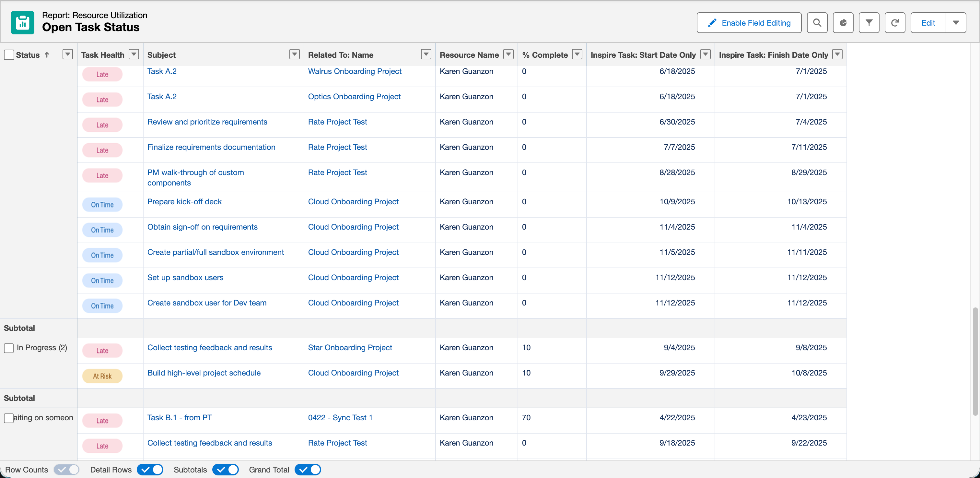Open the arrow menu next to Edit
Image resolution: width=980 pixels, height=478 pixels.
pos(956,23)
